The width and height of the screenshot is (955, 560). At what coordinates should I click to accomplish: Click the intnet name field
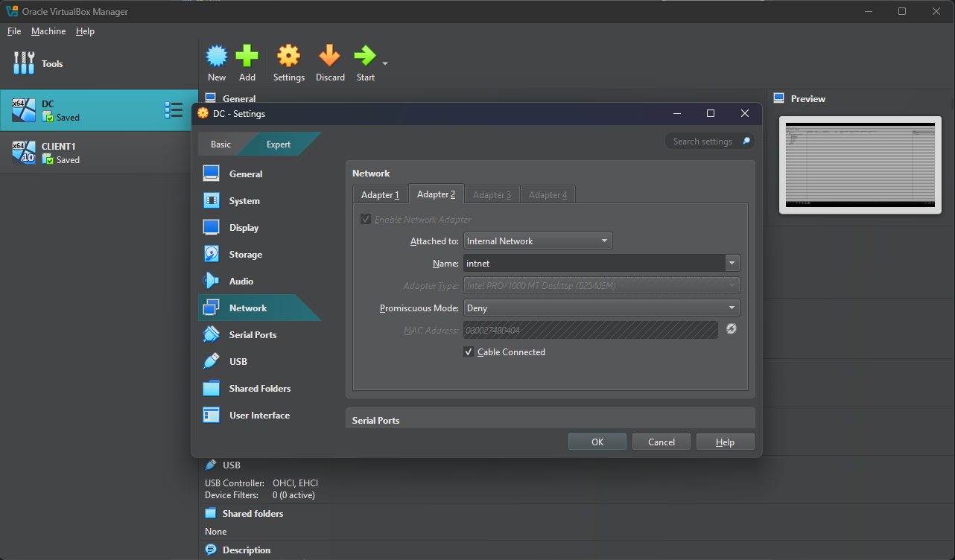point(594,263)
